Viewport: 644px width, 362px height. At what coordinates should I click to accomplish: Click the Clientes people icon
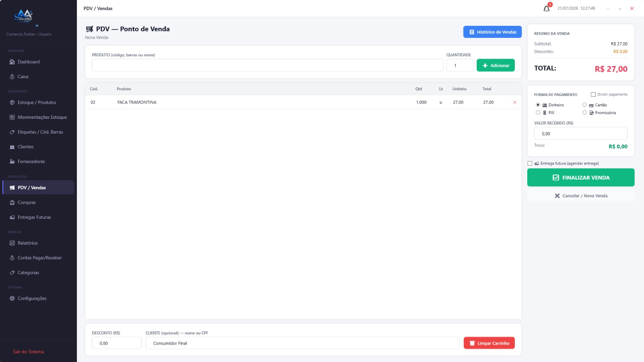pyautogui.click(x=12, y=147)
